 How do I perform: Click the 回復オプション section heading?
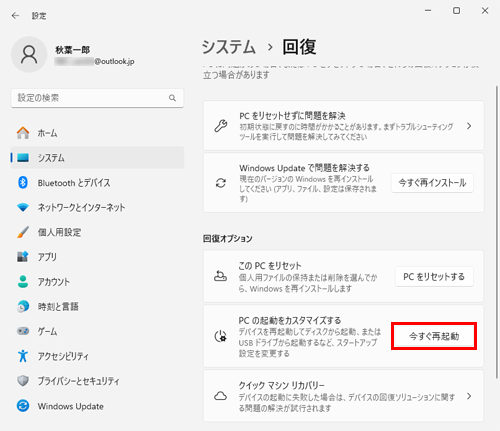point(228,239)
